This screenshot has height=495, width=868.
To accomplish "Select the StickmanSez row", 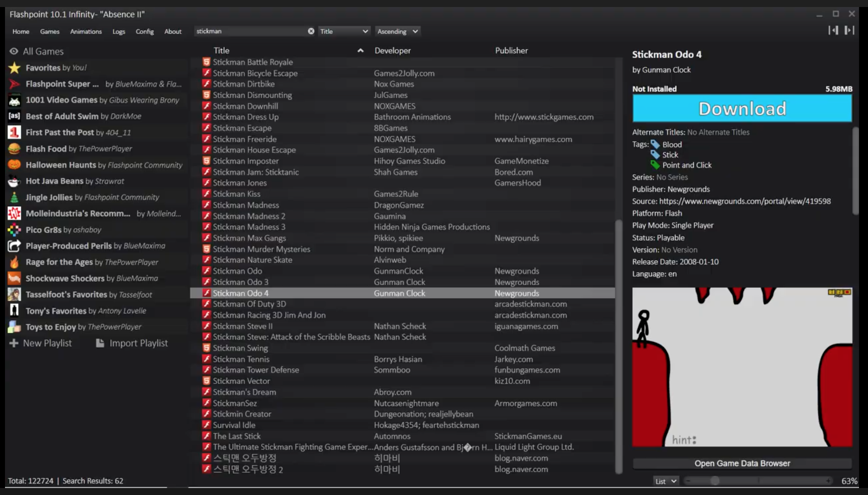I will (x=402, y=403).
